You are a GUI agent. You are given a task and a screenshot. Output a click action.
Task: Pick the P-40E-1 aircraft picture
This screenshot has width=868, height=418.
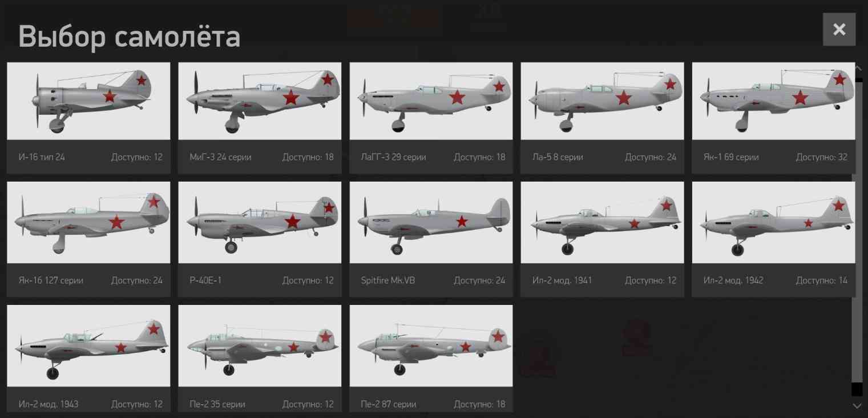point(260,223)
